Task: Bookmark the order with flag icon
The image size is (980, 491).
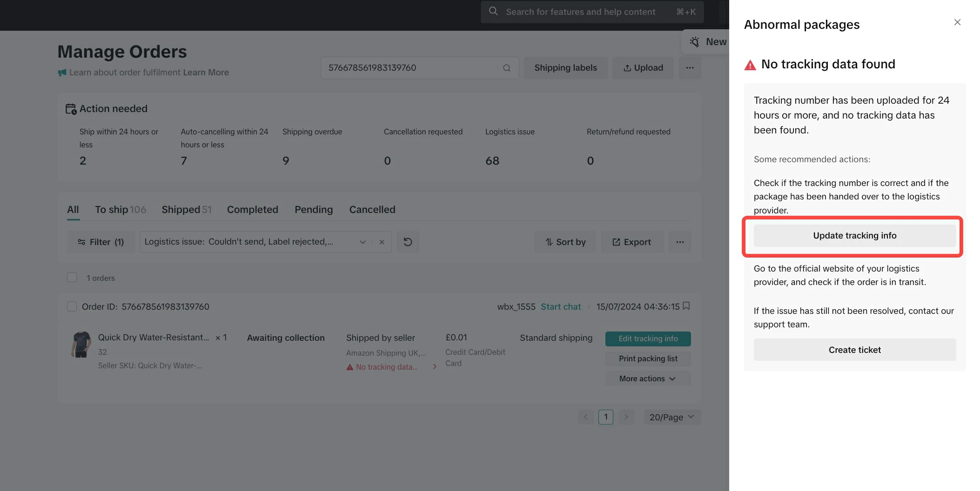Action: click(x=686, y=306)
